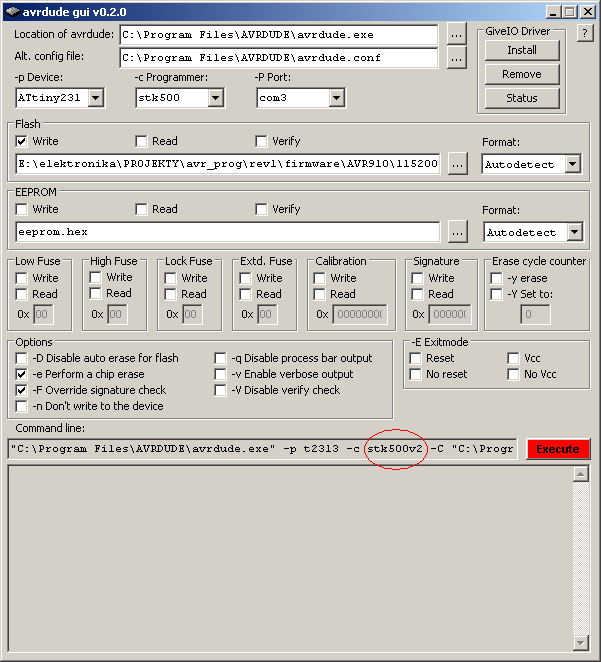
Task: Enable EEPROM Write checkbox
Action: [x=21, y=209]
